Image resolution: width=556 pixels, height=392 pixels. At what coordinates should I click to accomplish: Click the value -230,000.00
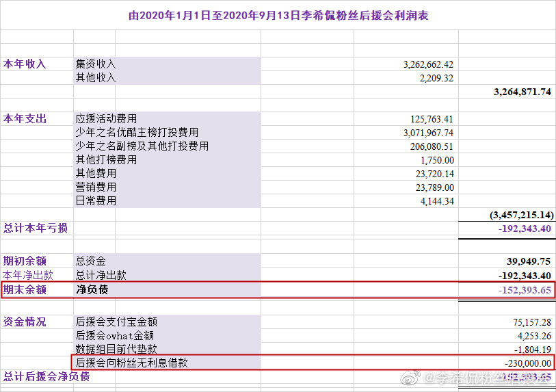[x=528, y=364]
